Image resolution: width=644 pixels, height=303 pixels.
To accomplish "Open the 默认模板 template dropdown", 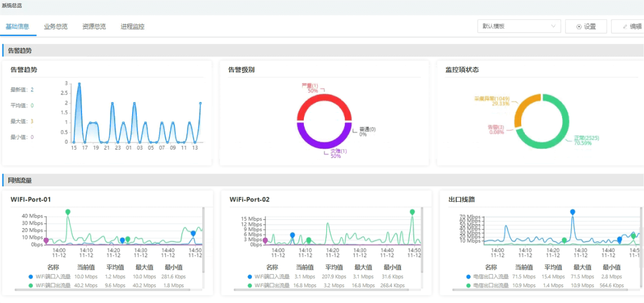I will [x=519, y=26].
